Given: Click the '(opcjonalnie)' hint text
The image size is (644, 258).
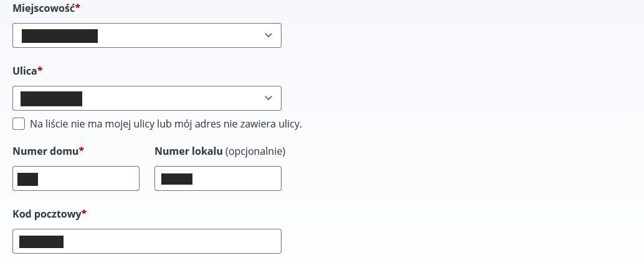Looking at the screenshot, I should (255, 151).
